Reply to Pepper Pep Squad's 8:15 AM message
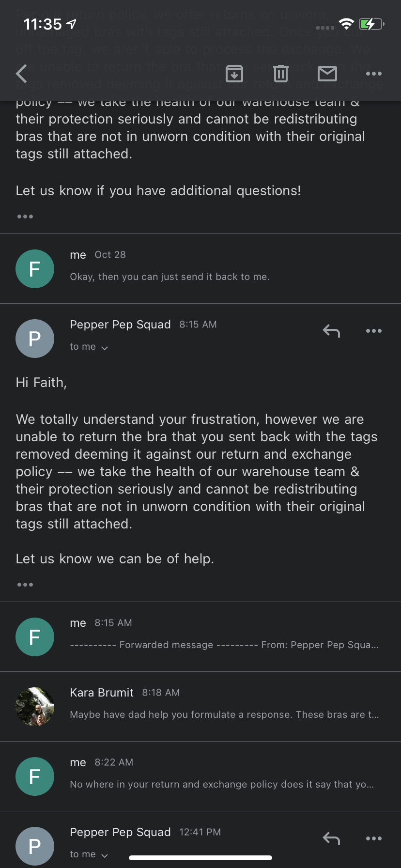Viewport: 401px width, 868px height. [331, 331]
